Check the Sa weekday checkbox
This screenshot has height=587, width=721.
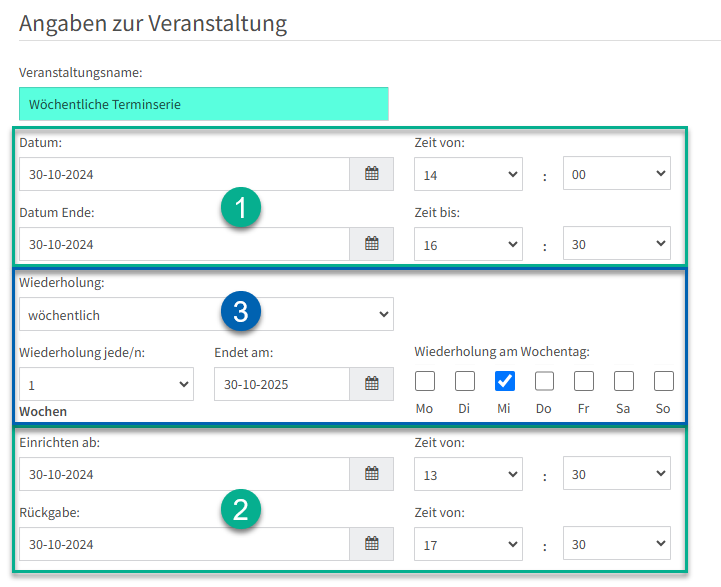click(x=624, y=381)
